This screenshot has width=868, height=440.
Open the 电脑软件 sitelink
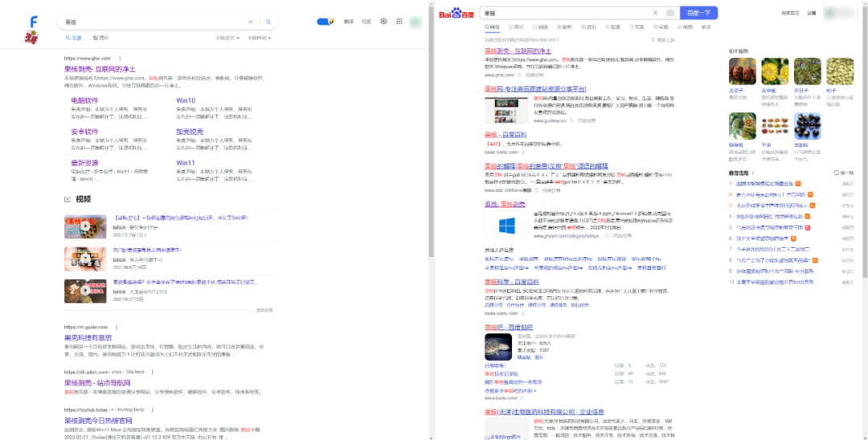[x=84, y=100]
